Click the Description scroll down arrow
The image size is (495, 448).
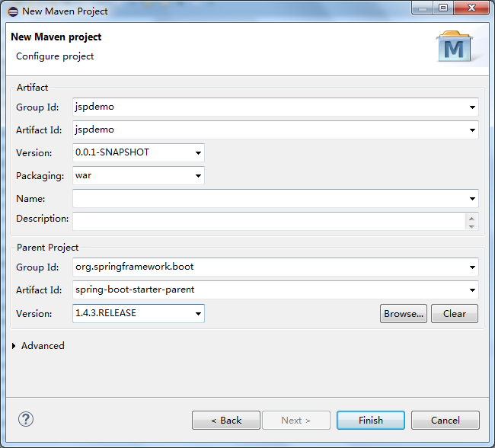(471, 226)
